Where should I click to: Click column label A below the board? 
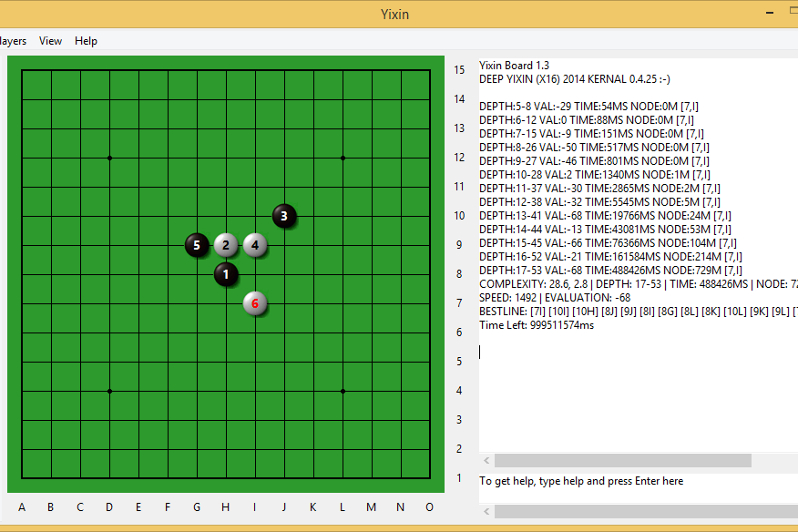coord(22,507)
